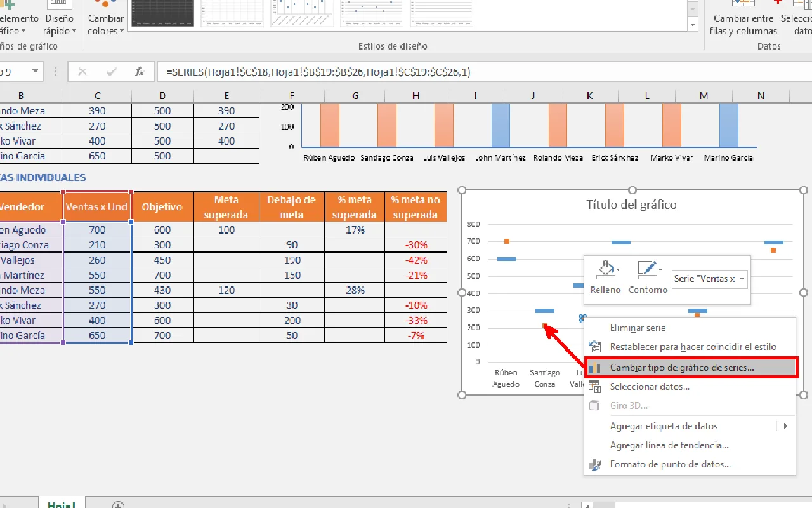Image resolution: width=812 pixels, height=508 pixels.
Task: Select the cell with value 700 under Ventas
Action: 98,230
